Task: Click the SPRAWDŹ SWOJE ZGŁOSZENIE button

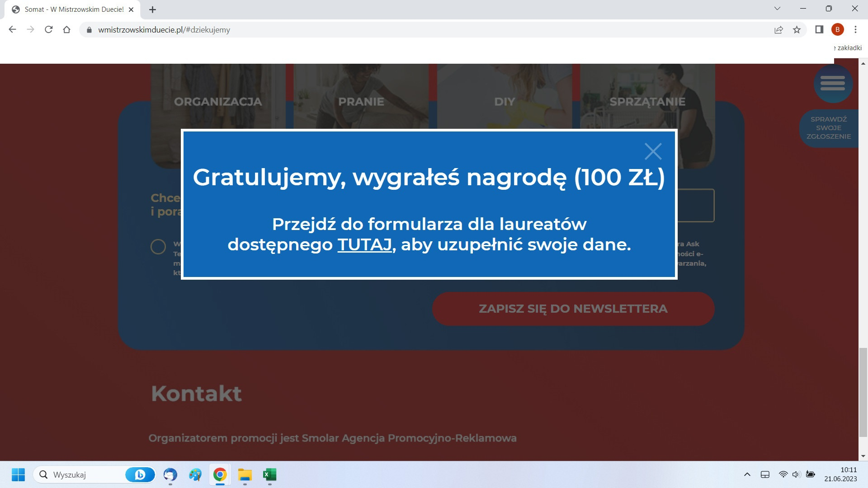Action: 828,128
